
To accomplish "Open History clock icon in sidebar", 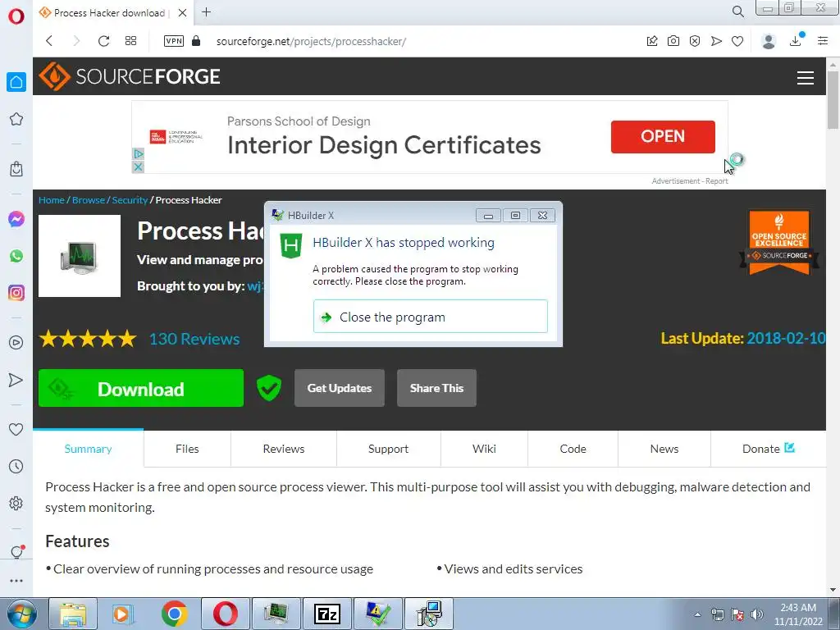I will tap(16, 467).
